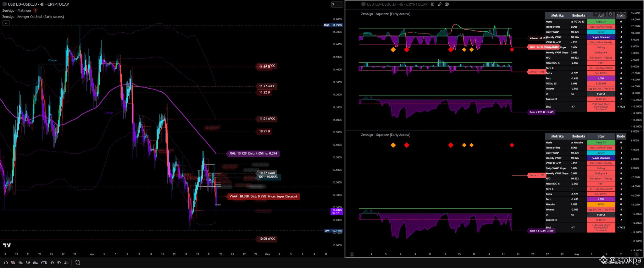Click the Basis / BTC.D: -3.695 label in lower pane
This screenshot has height=268, width=644.
pos(541,231)
